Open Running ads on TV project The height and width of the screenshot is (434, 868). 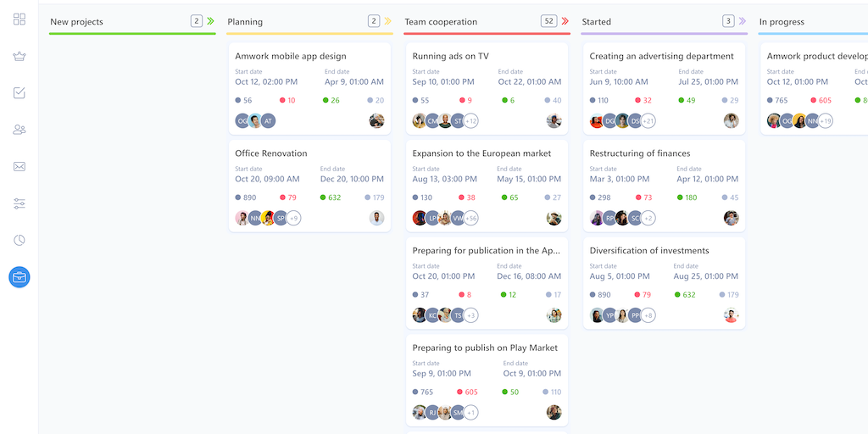(450, 56)
